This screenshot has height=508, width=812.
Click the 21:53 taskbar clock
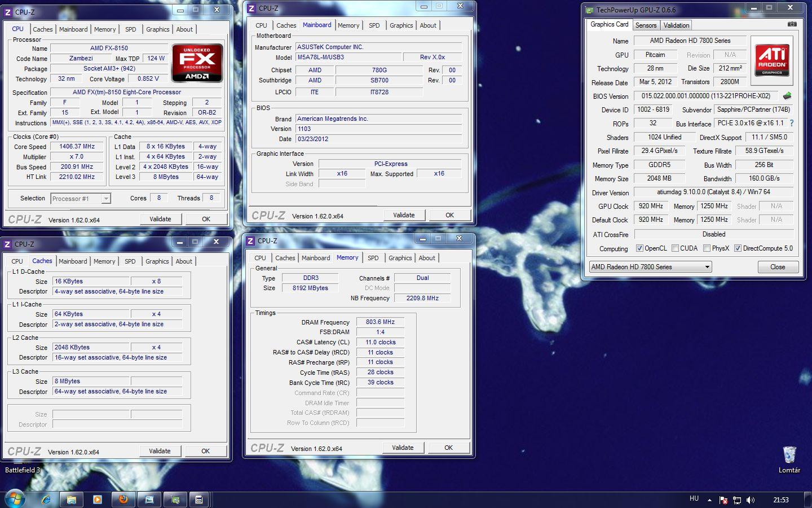pos(781,500)
